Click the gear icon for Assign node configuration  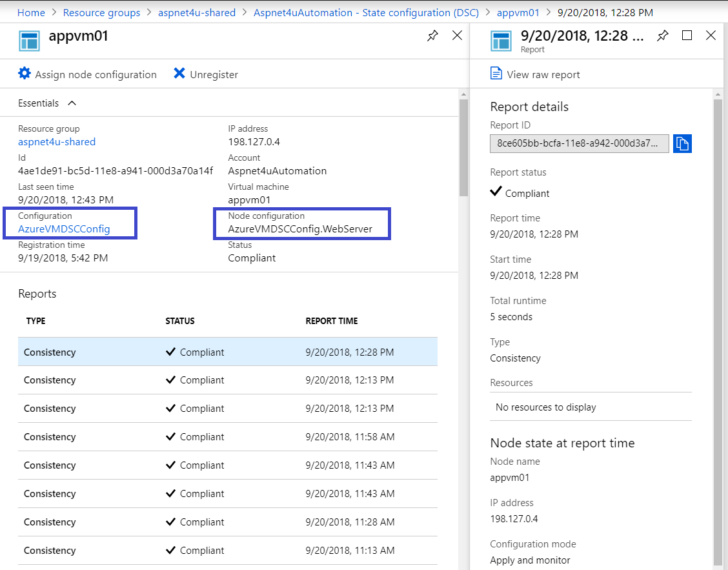coord(25,74)
